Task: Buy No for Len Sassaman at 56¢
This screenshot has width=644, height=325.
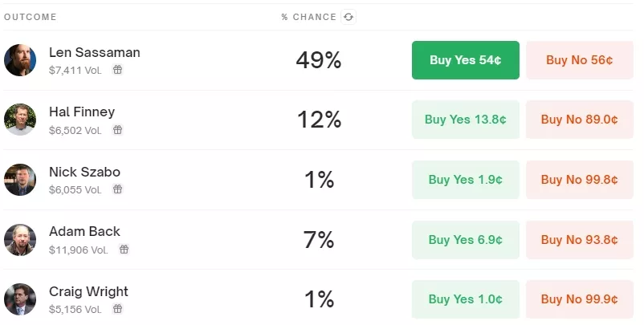Action: [579, 60]
